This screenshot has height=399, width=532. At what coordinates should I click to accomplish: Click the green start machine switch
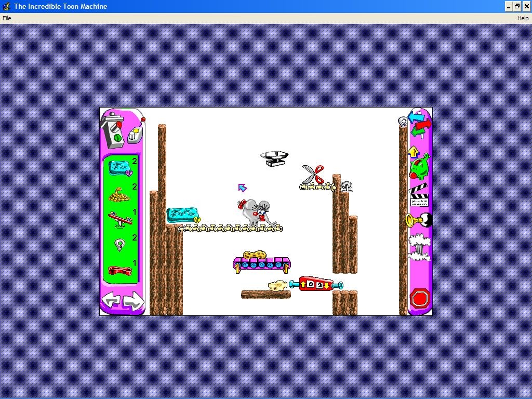pyautogui.click(x=117, y=137)
